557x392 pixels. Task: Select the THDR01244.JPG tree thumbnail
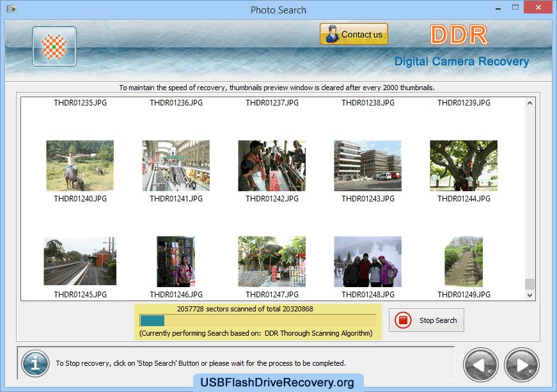(464, 166)
